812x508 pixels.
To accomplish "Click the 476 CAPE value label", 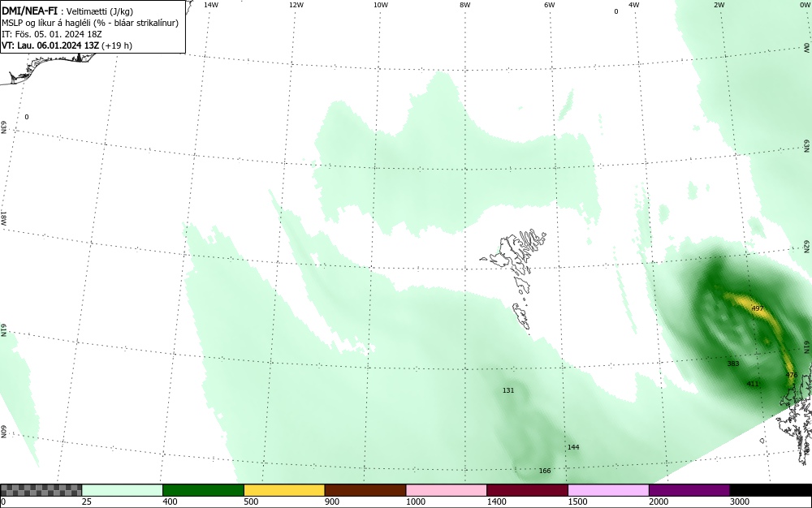I will [791, 375].
